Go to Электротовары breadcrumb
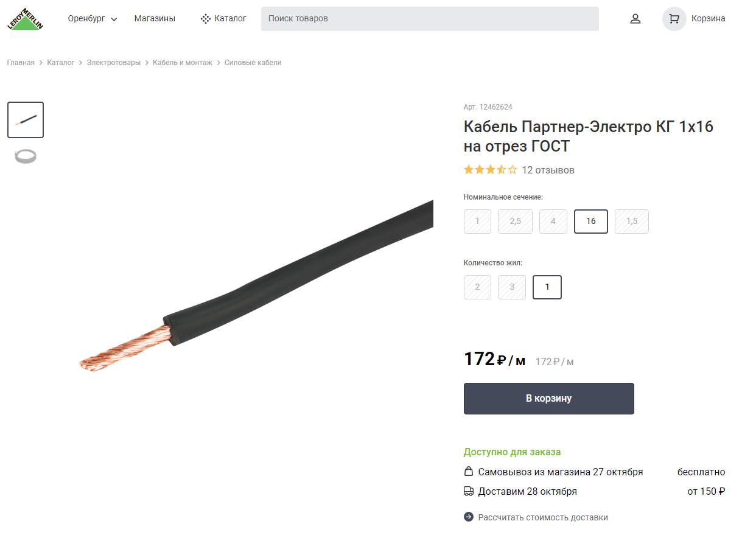 (x=113, y=63)
